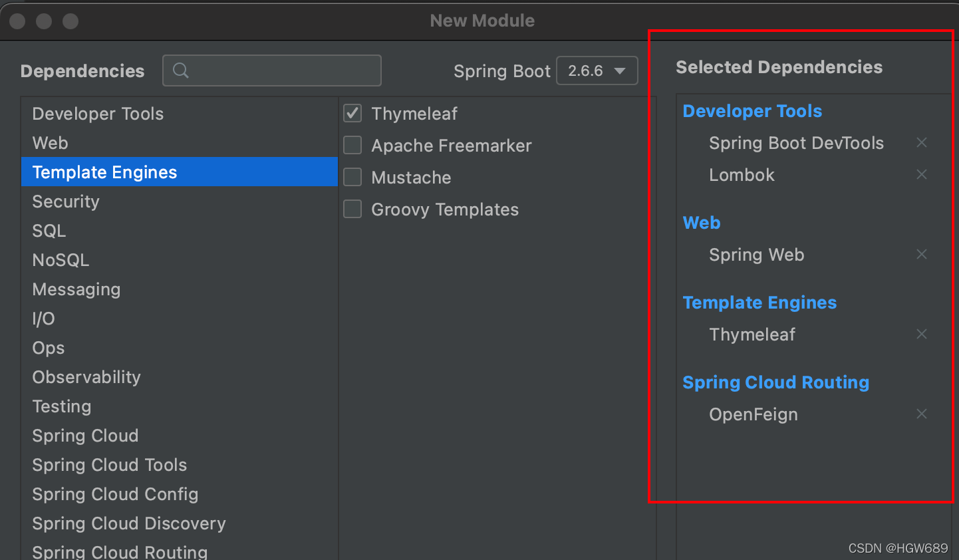Select the Testing category
The image size is (959, 560).
click(180, 406)
